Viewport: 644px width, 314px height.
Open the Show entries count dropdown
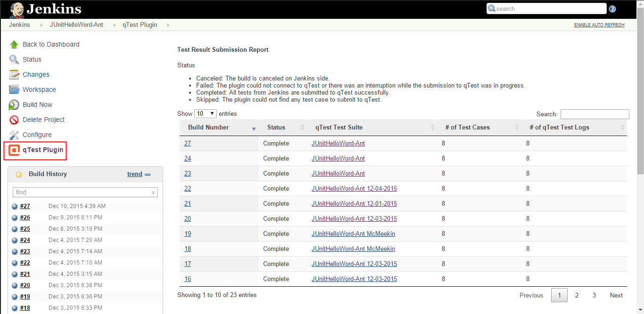[x=205, y=114]
